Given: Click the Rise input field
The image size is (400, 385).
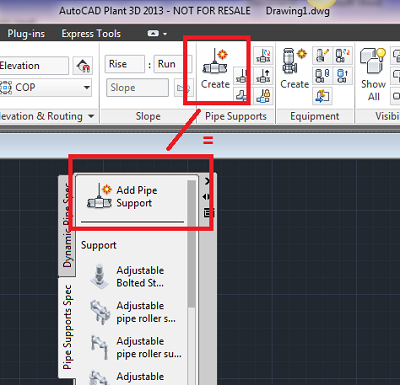Looking at the screenshot, I should [x=125, y=64].
